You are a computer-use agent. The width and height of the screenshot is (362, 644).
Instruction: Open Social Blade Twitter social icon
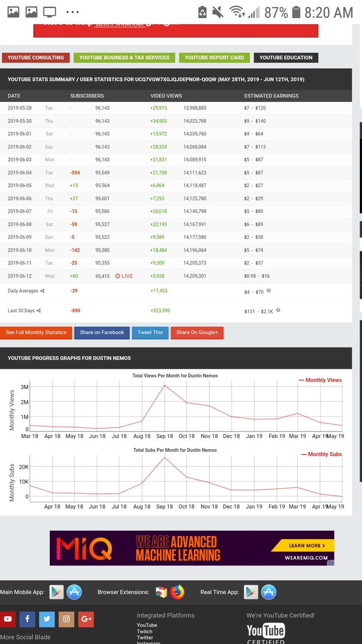(47, 619)
